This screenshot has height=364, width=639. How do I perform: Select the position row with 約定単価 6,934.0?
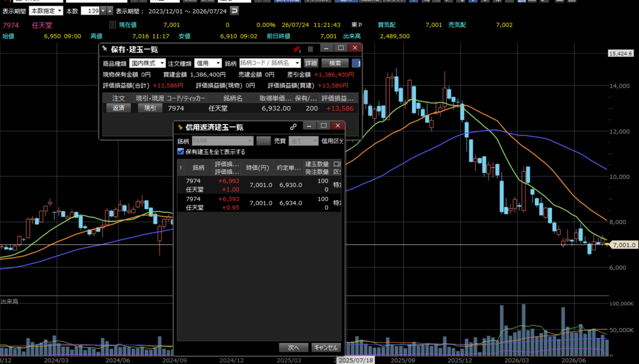coord(259,203)
